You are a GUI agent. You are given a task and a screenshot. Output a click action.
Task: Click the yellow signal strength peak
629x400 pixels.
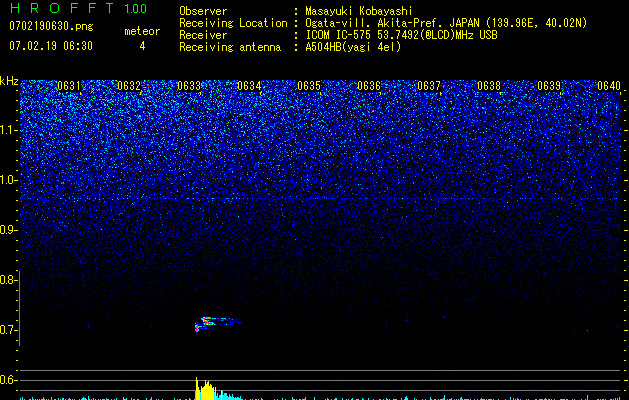coord(206,389)
